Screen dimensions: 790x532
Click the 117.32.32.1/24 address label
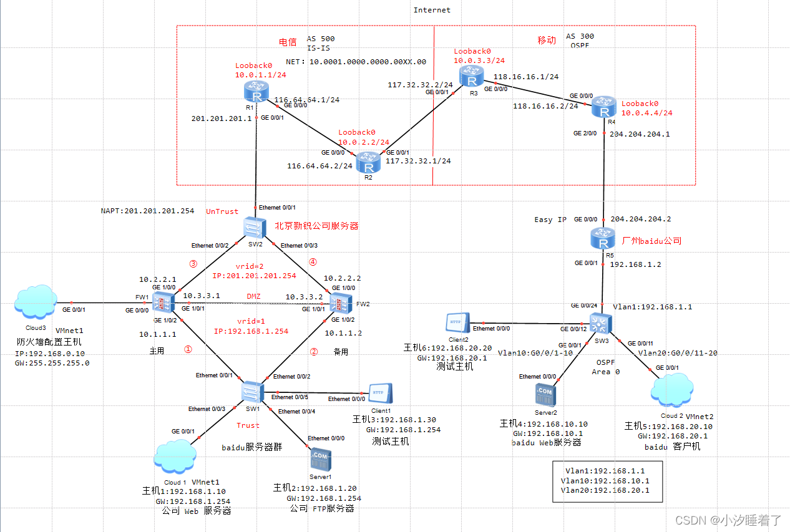pyautogui.click(x=418, y=160)
